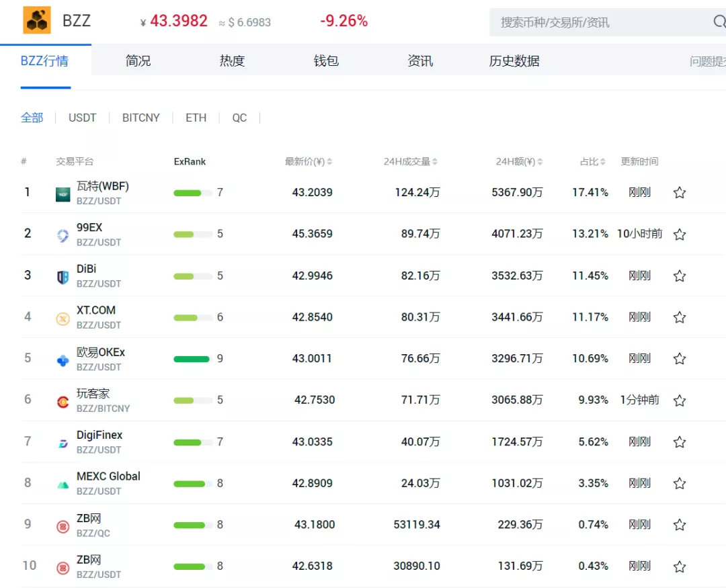Image resolution: width=726 pixels, height=588 pixels.
Task: Click the ≈ $ 6.6983 USD price
Action: pos(245,22)
